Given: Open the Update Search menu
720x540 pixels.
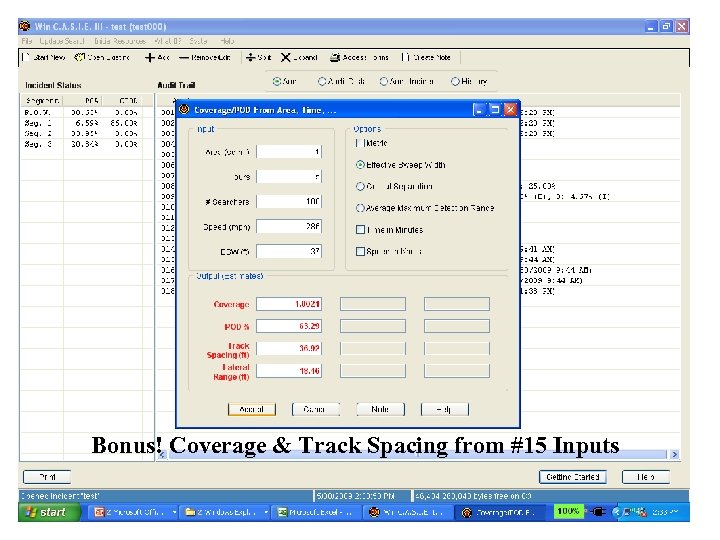Looking at the screenshot, I should [x=62, y=41].
